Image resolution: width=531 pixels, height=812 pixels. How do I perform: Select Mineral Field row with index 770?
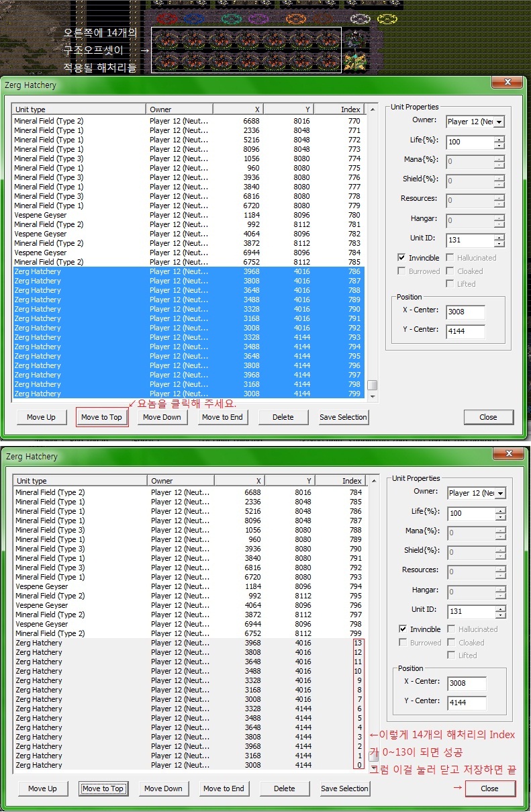pyautogui.click(x=189, y=121)
